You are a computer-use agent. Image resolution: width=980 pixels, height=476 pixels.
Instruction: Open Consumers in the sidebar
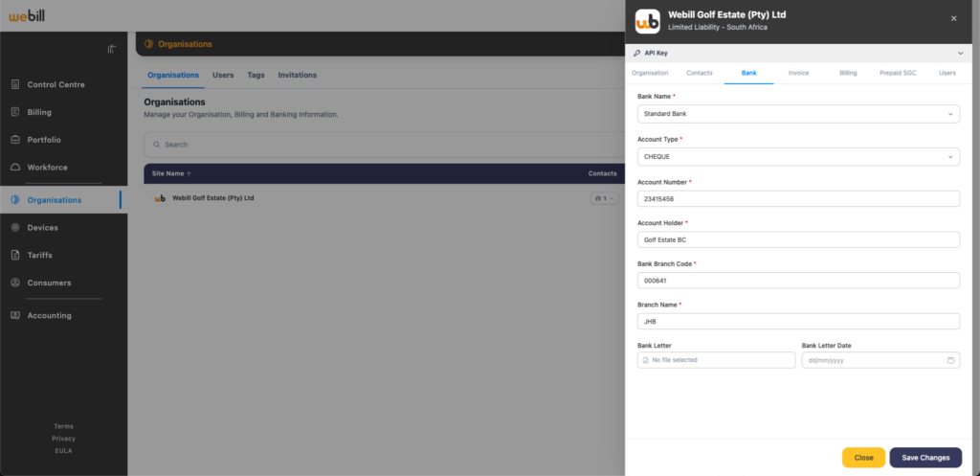pyautogui.click(x=49, y=283)
